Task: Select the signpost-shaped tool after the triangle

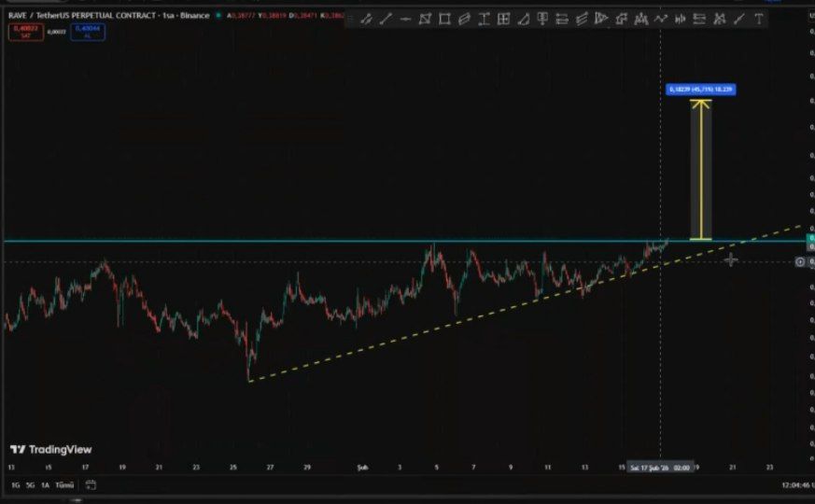Action: (x=542, y=20)
